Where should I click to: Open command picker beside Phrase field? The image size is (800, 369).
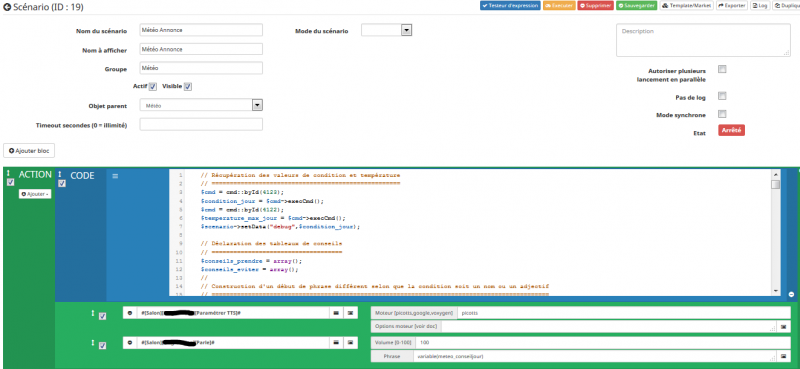click(x=784, y=356)
